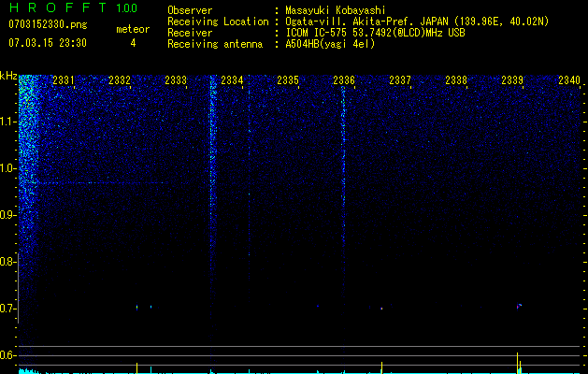Viewport: 588px width, 374px height.
Task: Click the kHz axis unit label
Action: (x=8, y=76)
